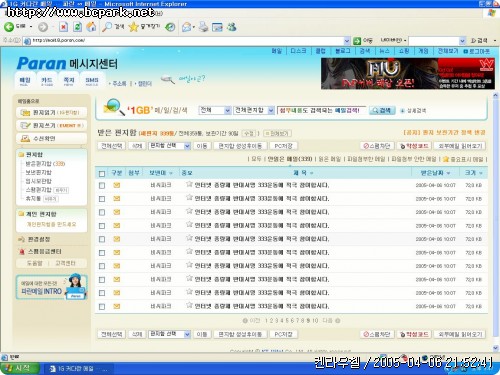Open the Messenger icon in IE toolbar
500x375 pixels.
click(x=232, y=27)
